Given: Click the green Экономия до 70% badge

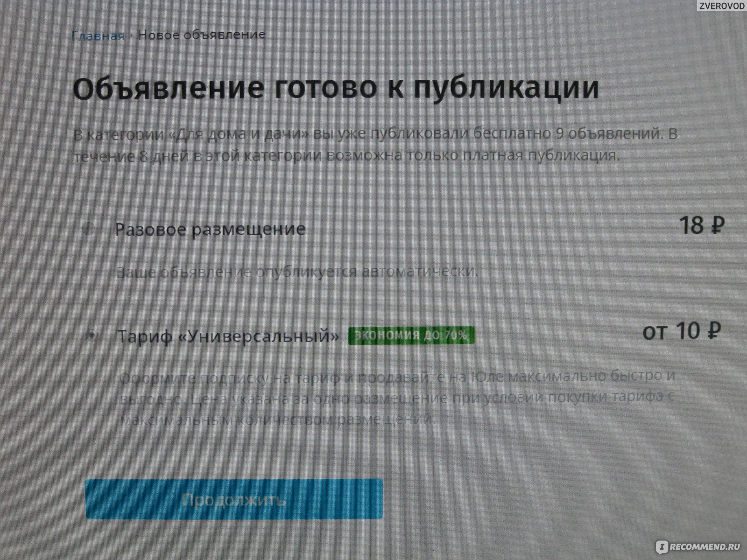Looking at the screenshot, I should (x=411, y=336).
